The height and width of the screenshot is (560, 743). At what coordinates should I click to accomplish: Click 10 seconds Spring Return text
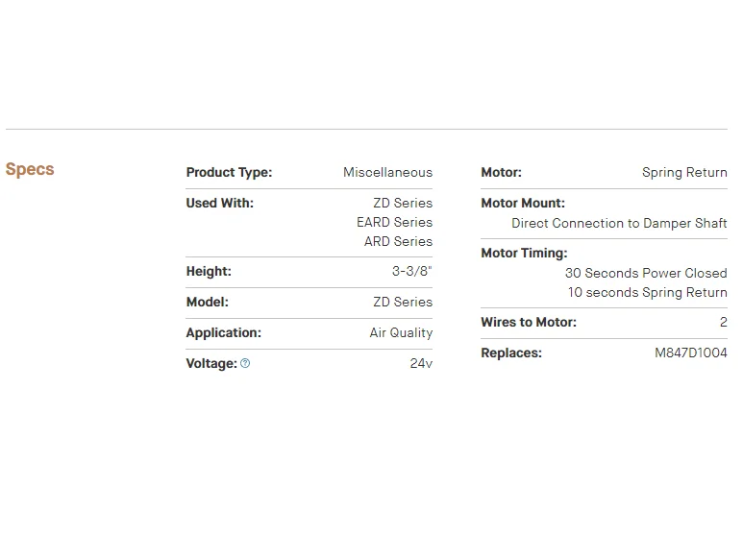point(647,293)
